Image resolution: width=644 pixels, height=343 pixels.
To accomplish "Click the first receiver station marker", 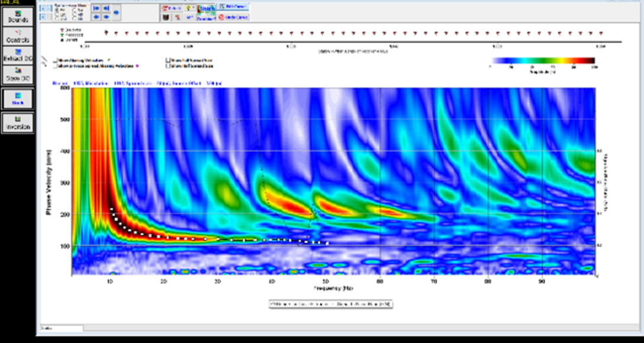I will 106,33.
